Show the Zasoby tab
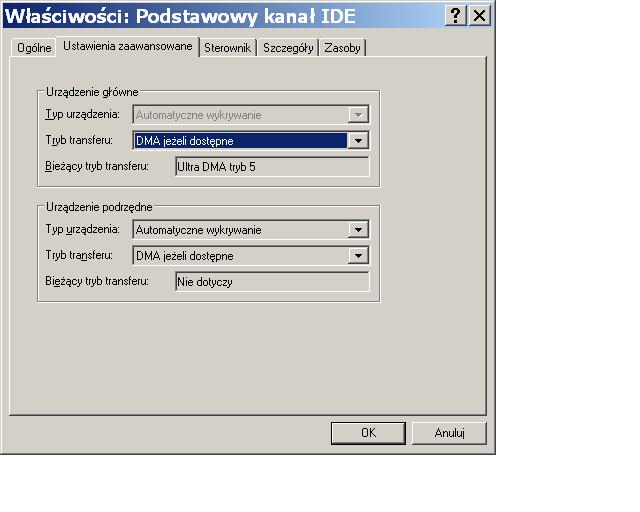Screen dimensions: 640x512 coord(343,48)
